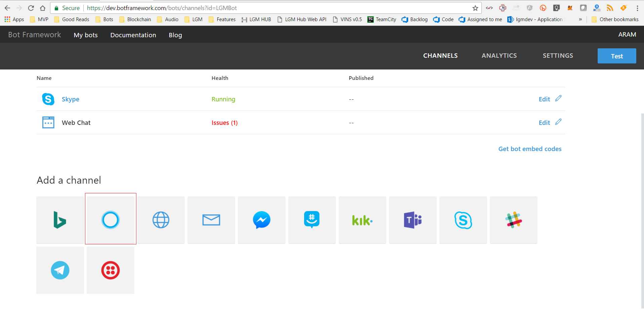Open My bots page
The width and height of the screenshot is (644, 332).
click(x=86, y=35)
